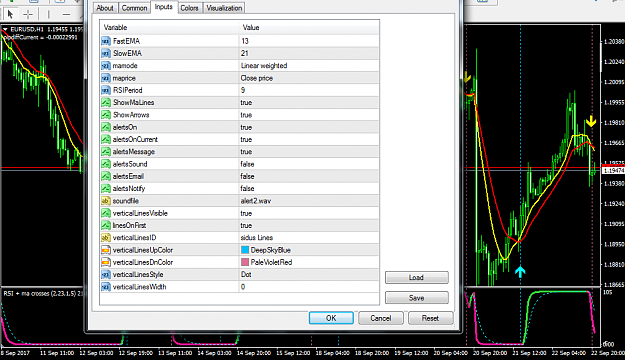The height and width of the screenshot is (360, 625).
Task: Click the verticalLinesStyle variable icon
Action: tap(106, 275)
